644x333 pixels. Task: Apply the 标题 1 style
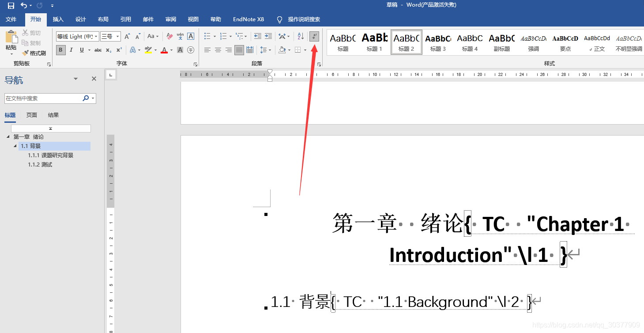click(374, 42)
